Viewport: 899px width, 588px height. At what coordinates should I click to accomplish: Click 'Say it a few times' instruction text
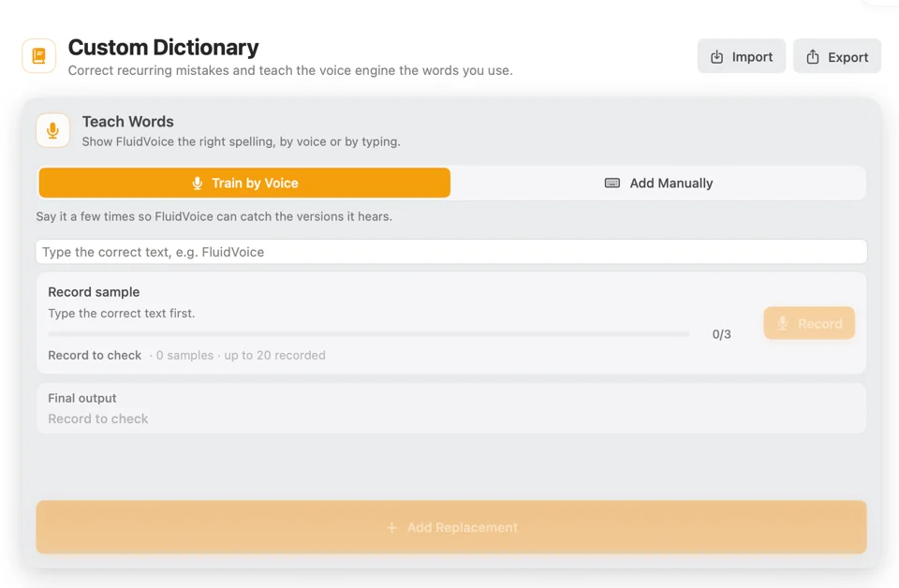(214, 216)
